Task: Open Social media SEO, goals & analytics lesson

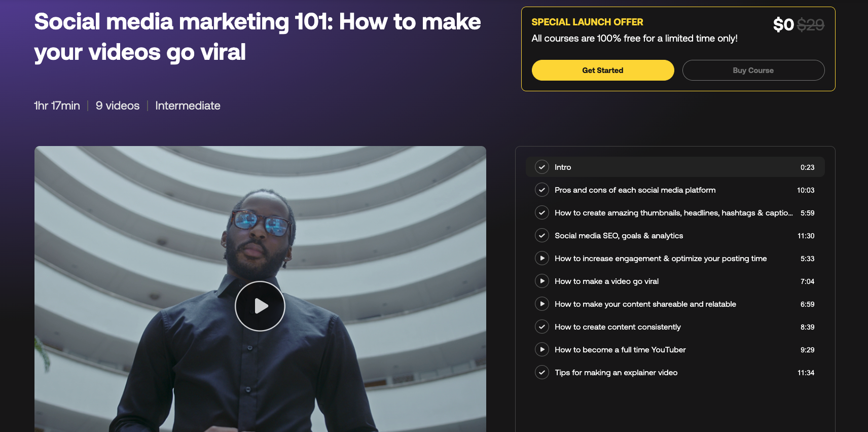Action: (619, 236)
